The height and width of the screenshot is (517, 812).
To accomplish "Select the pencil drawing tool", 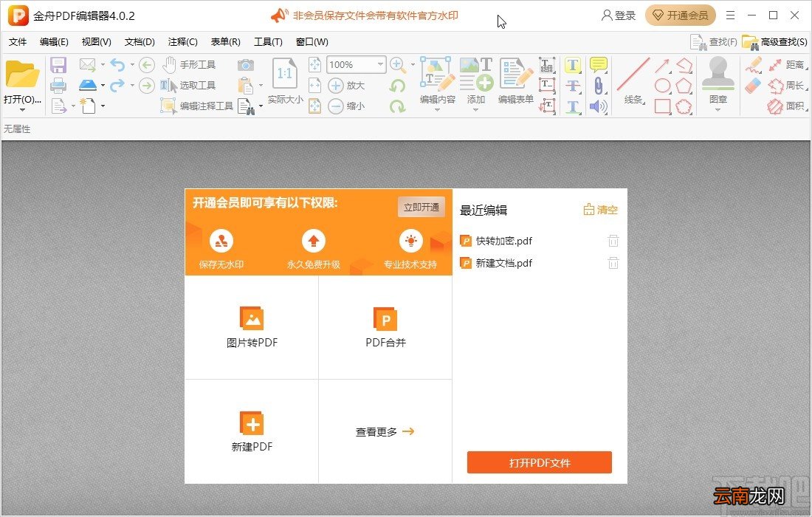I will (754, 65).
